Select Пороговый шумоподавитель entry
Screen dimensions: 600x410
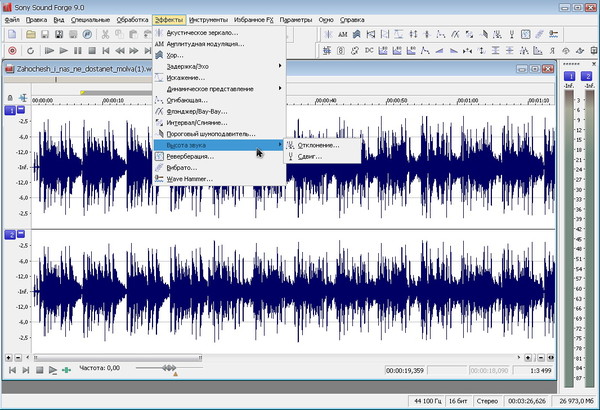pos(219,134)
